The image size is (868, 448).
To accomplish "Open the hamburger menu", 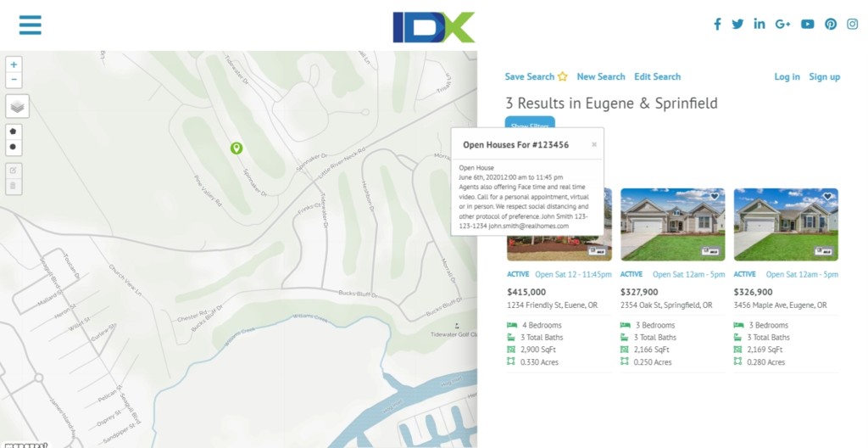I will [x=30, y=25].
